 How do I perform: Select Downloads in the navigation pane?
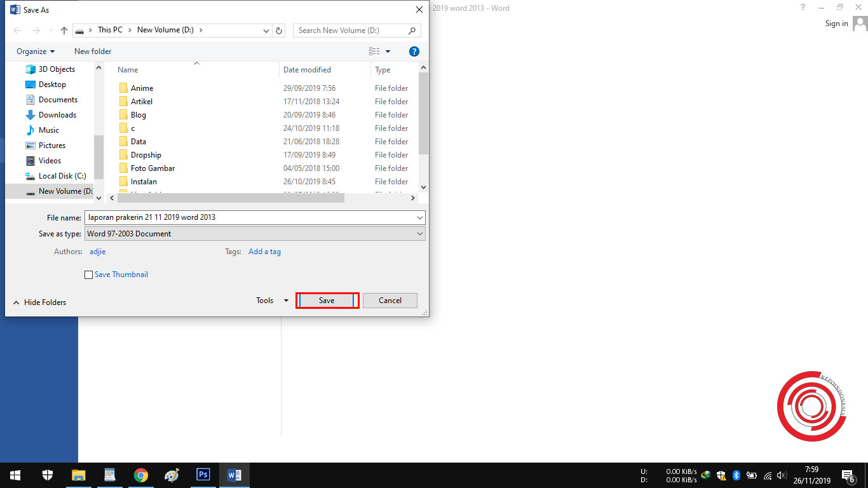pyautogui.click(x=56, y=114)
